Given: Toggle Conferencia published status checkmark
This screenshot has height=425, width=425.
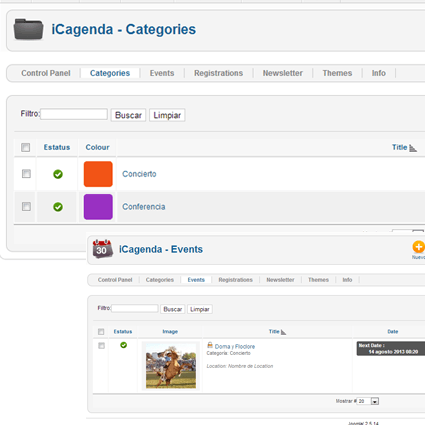Looking at the screenshot, I should click(58, 207).
